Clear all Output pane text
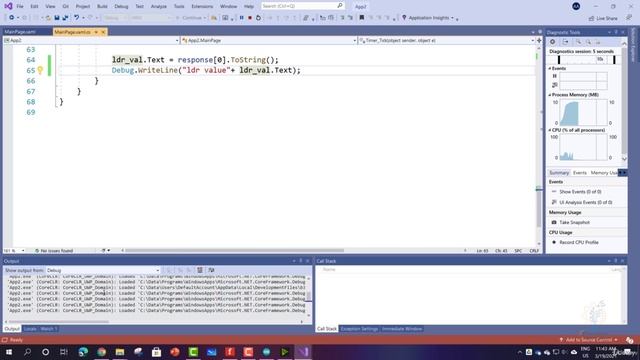The height and width of the screenshot is (360, 640). [200, 270]
